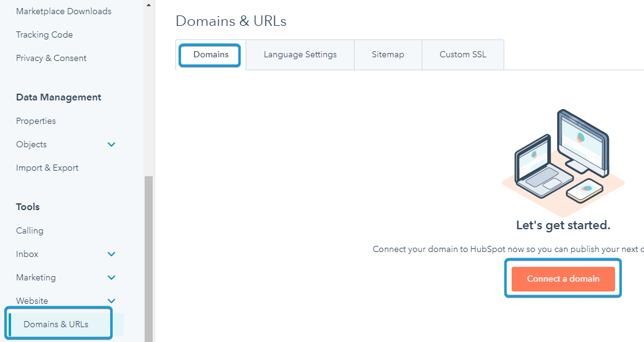Open Import & Export settings
Image resolution: width=644 pixels, height=342 pixels.
point(47,168)
